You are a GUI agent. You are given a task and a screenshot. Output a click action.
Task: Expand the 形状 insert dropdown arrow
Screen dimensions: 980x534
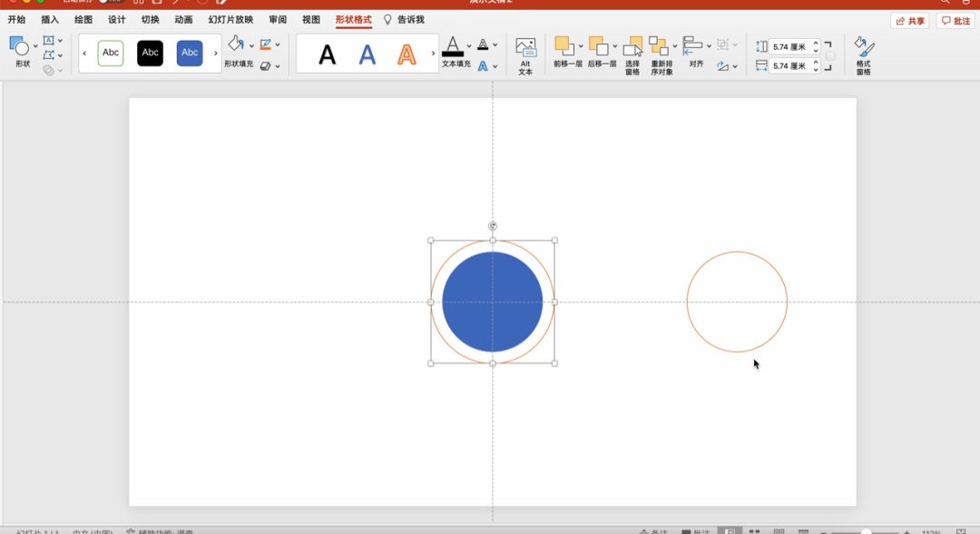35,46
